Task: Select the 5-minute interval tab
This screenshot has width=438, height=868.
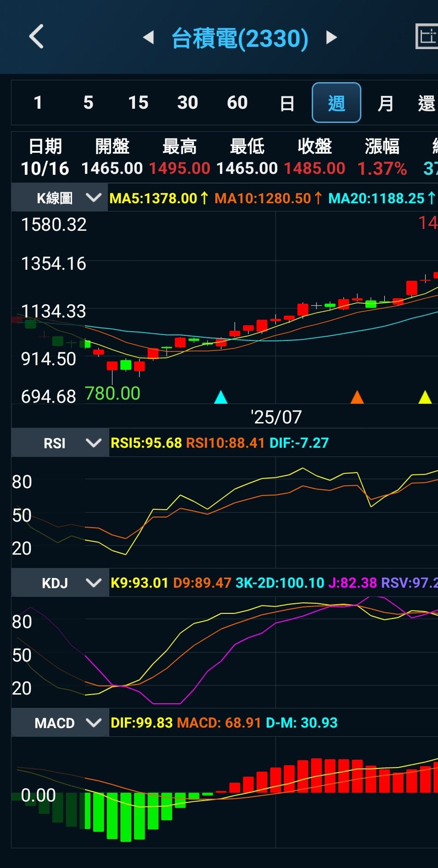Action: [88, 103]
